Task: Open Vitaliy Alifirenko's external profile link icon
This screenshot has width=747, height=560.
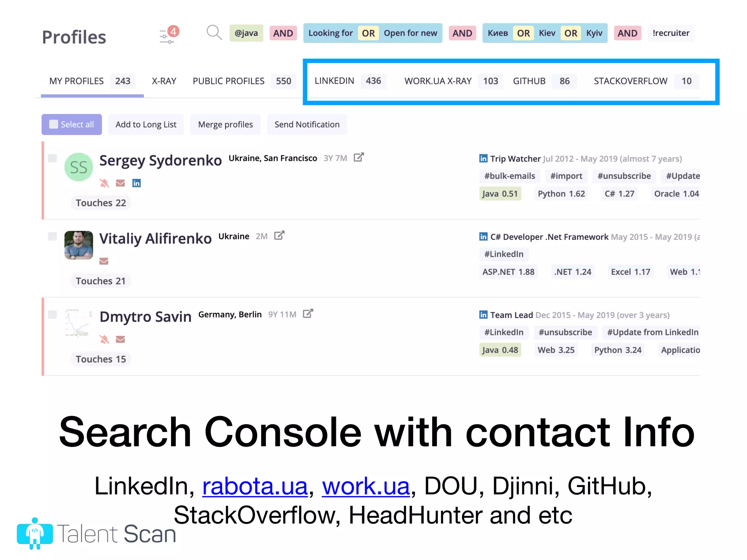Action: click(x=279, y=236)
